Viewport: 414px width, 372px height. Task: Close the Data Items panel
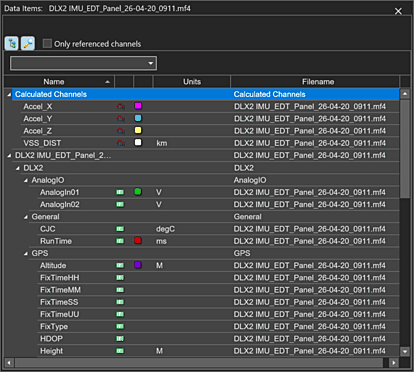coord(398,11)
